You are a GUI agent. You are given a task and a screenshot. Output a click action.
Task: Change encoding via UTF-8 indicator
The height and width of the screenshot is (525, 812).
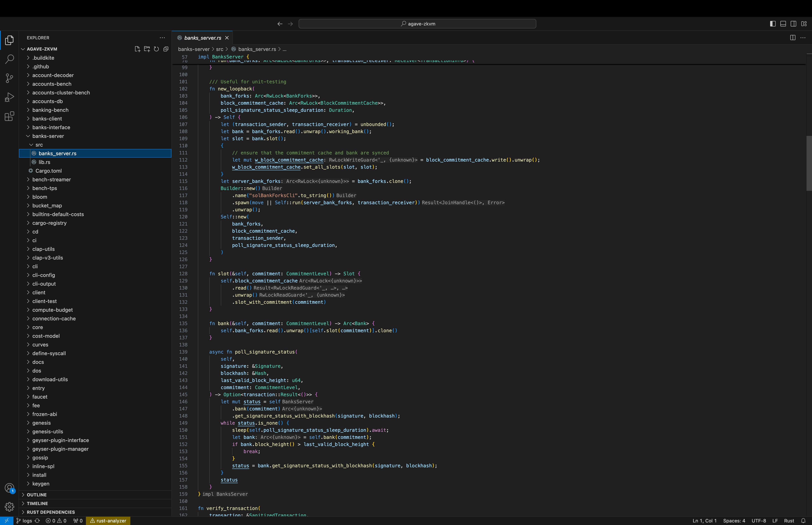[x=758, y=521]
